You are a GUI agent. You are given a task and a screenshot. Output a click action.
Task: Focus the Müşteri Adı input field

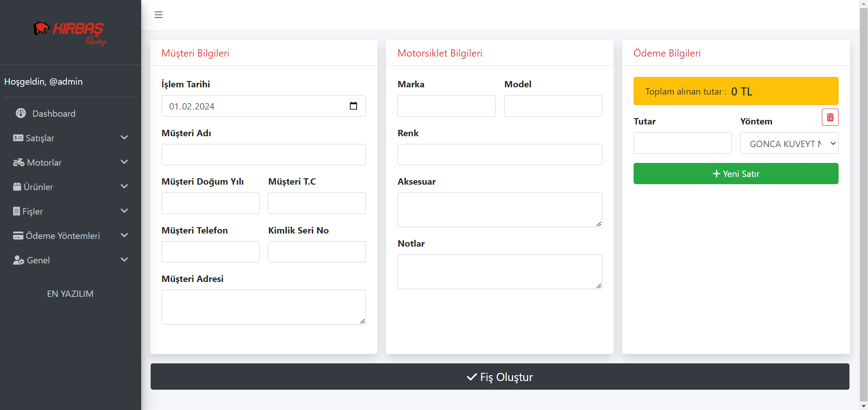[x=263, y=155]
